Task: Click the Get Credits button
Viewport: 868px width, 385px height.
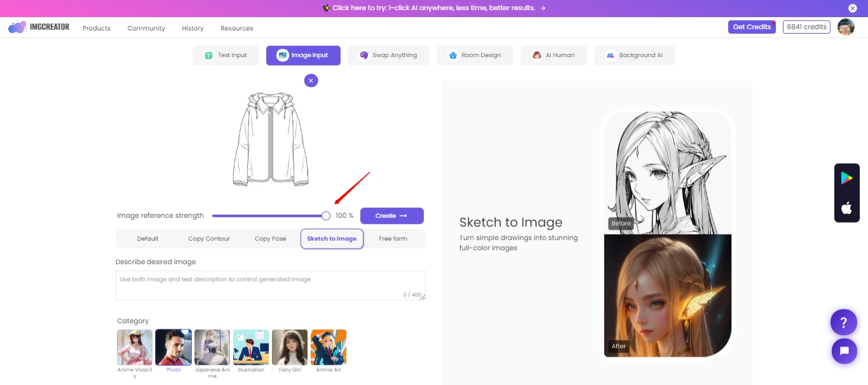Action: click(x=752, y=27)
